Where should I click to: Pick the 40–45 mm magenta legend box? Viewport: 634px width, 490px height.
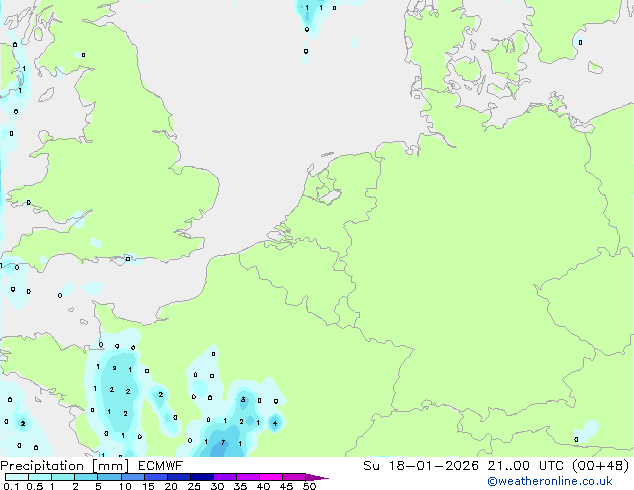click(x=271, y=477)
